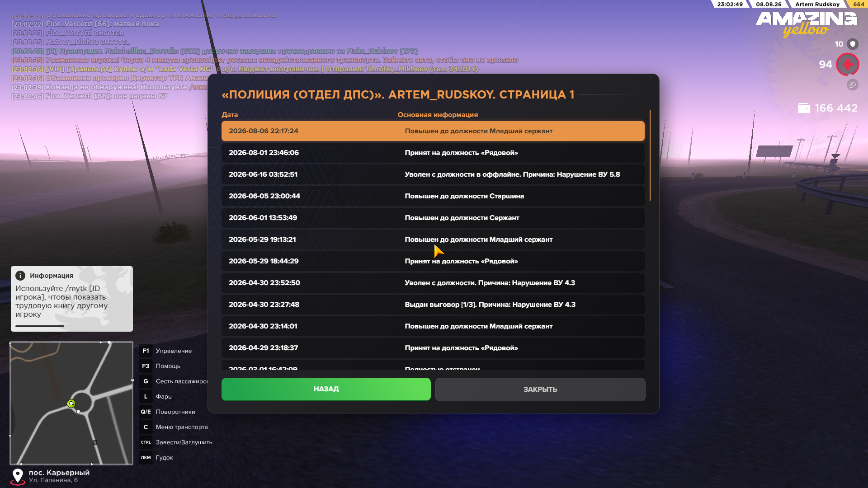This screenshot has height=488, width=868.
Task: Select the 2026-05-29 19:13:21 record row
Action: click(433, 239)
